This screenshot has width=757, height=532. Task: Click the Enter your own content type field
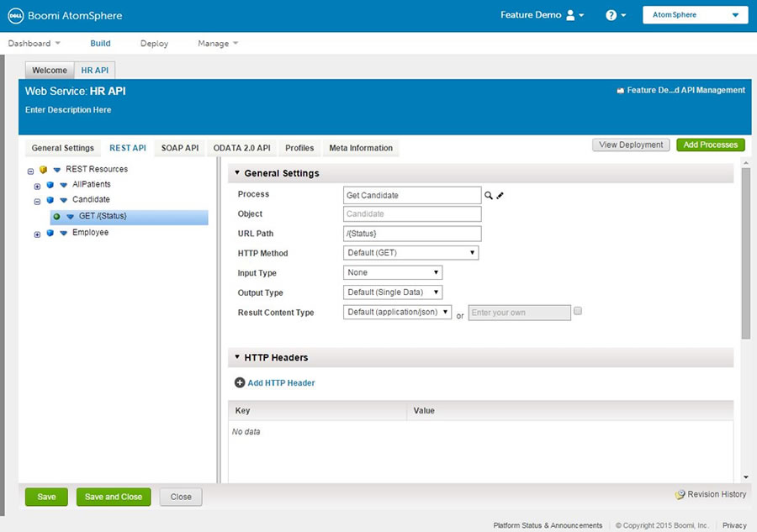click(x=520, y=313)
